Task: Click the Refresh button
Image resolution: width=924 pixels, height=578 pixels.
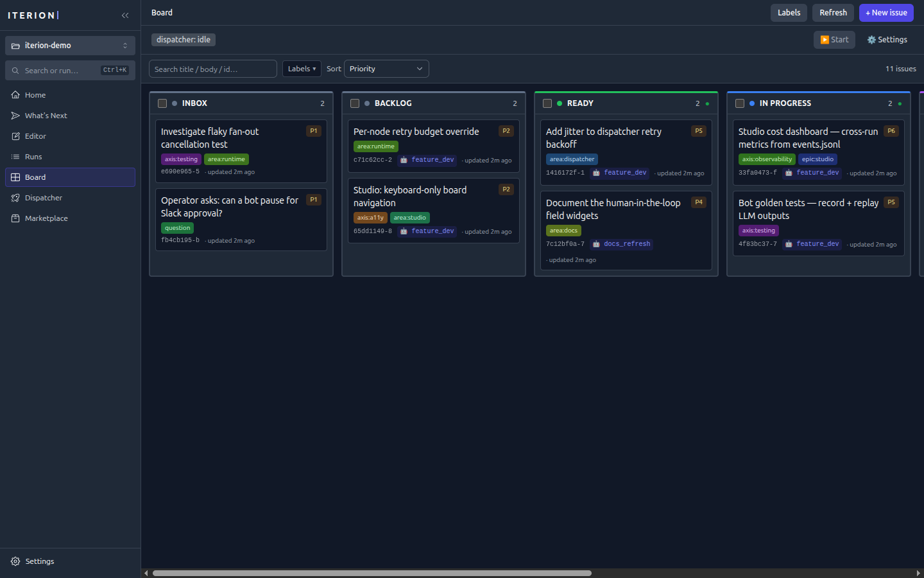Action: coord(833,13)
